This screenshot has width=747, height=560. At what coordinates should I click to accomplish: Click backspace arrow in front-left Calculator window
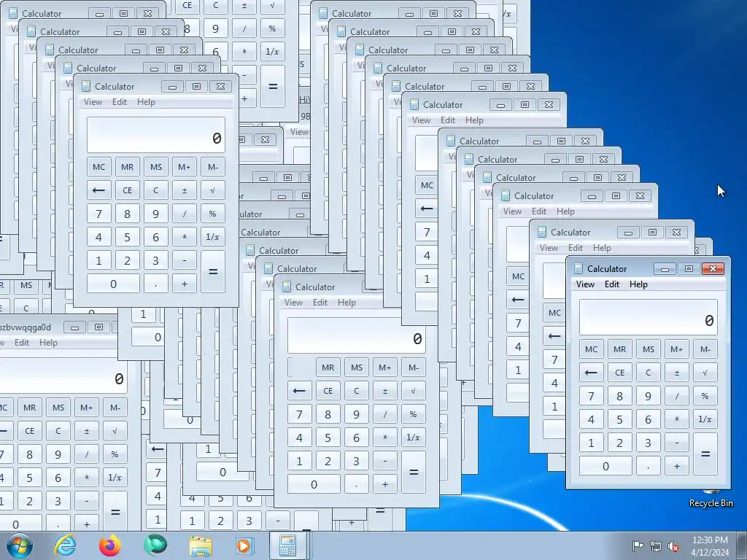98,190
